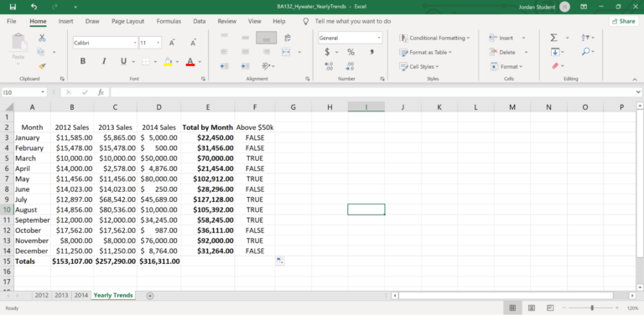Click the Save icon in title bar
The image size is (644, 315).
pyautogui.click(x=13, y=7)
